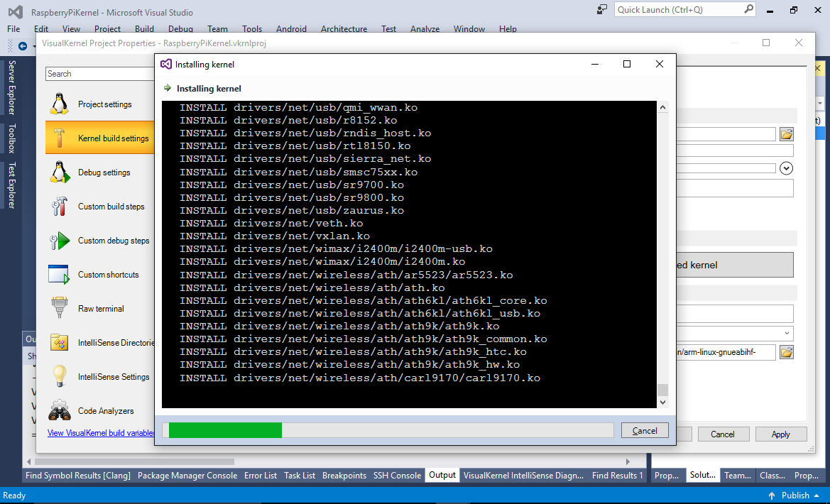Focus the Quick Launch search box
The width and height of the screenshot is (830, 504).
(685, 9)
